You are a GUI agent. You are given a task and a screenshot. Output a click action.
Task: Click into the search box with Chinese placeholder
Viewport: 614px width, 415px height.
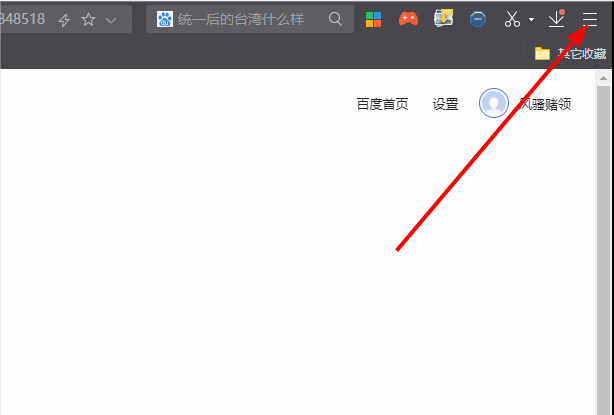[x=250, y=19]
